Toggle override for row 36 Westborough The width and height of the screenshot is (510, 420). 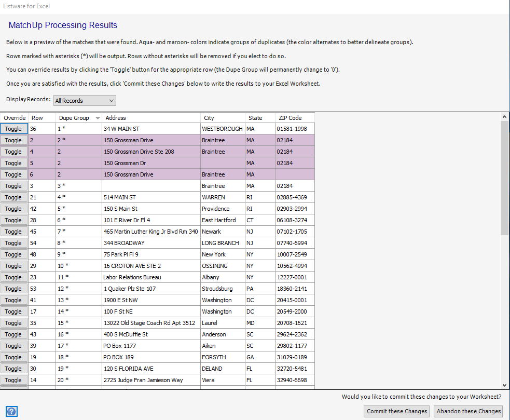click(13, 129)
